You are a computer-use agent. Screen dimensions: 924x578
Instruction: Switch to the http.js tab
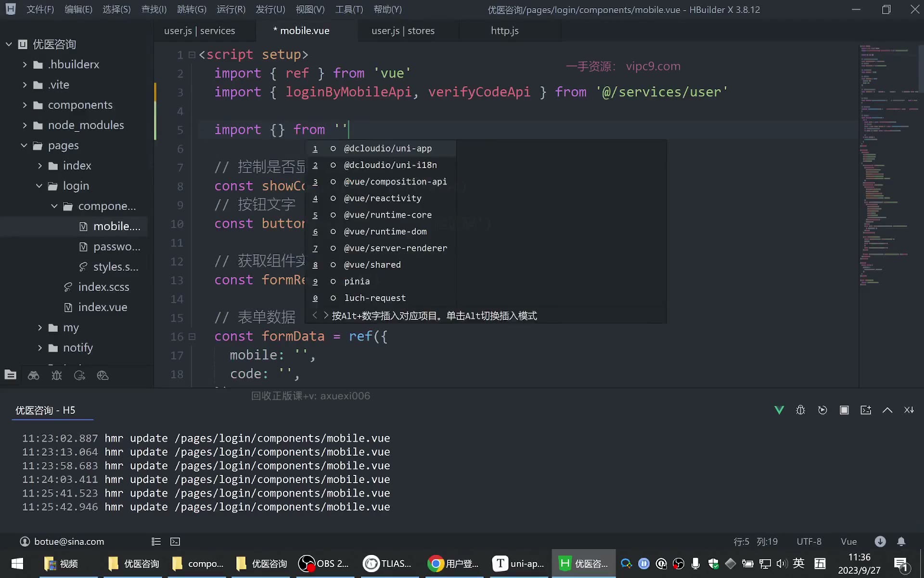pyautogui.click(x=505, y=30)
